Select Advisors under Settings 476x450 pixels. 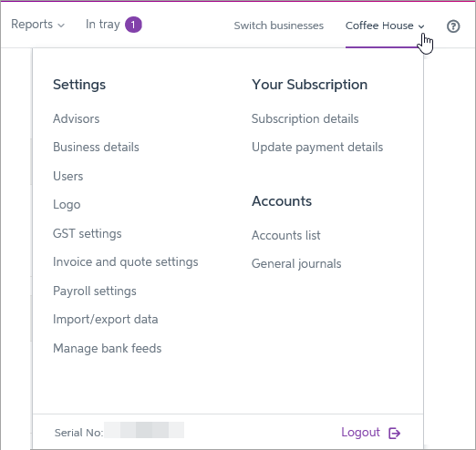pyautogui.click(x=76, y=118)
